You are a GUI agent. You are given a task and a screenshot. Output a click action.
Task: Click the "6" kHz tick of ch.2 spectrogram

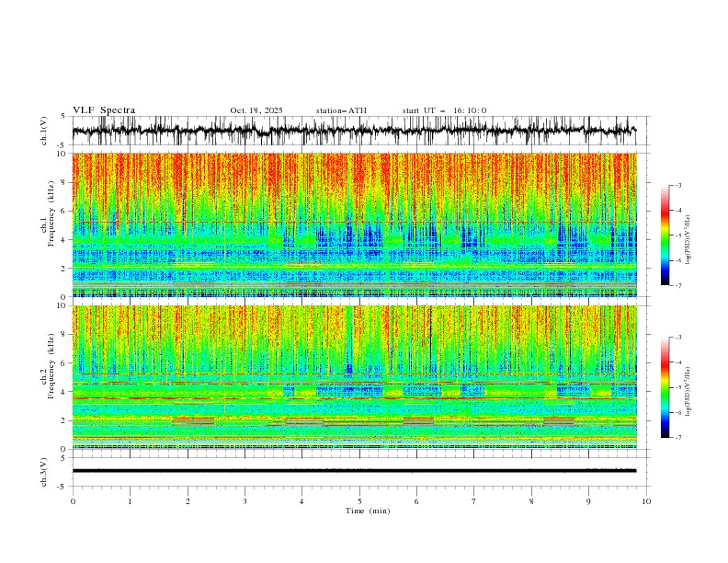64,362
